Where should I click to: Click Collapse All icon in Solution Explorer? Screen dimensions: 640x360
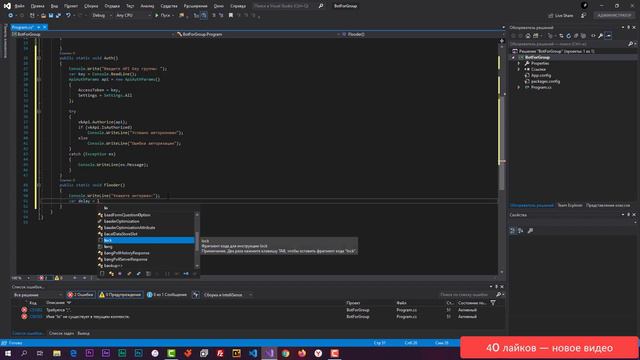(576, 36)
